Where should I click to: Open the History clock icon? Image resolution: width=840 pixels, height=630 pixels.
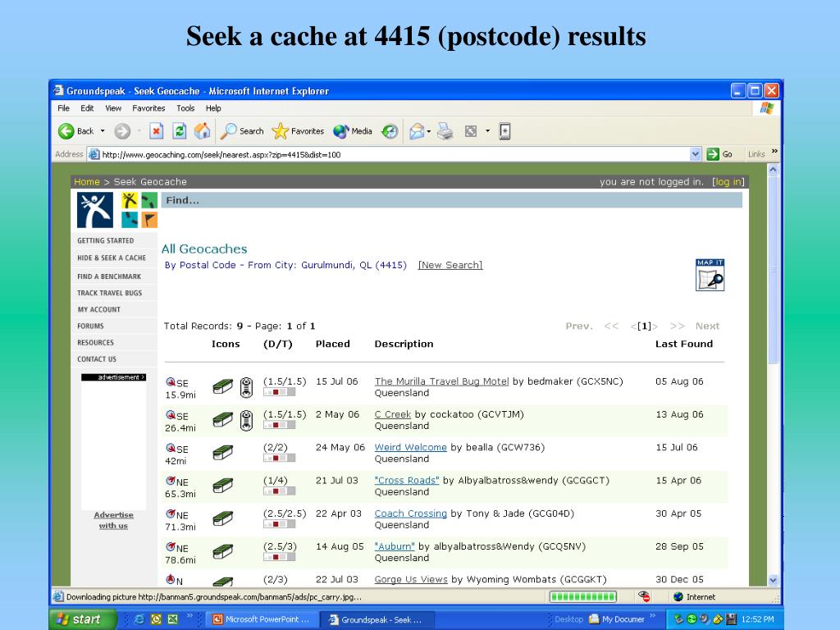(x=390, y=131)
